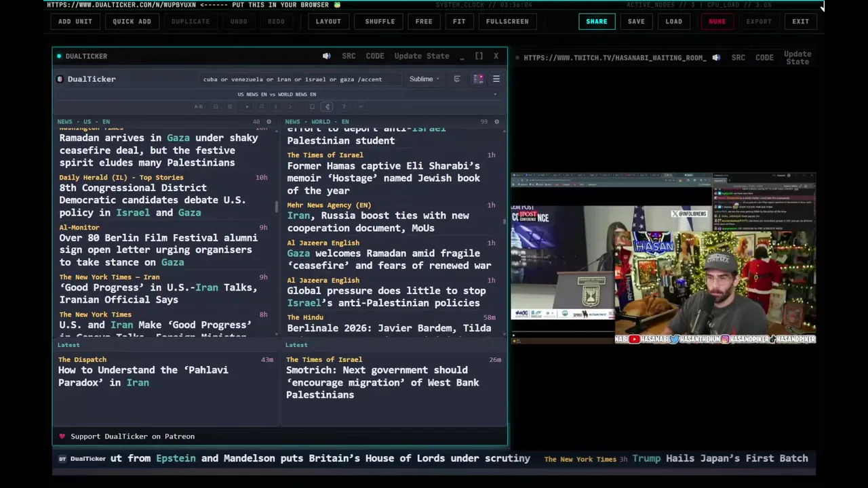Open 'Good Progress in U.S.-Iran Talks' headline
This screenshot has width=868, height=488.
(158, 293)
